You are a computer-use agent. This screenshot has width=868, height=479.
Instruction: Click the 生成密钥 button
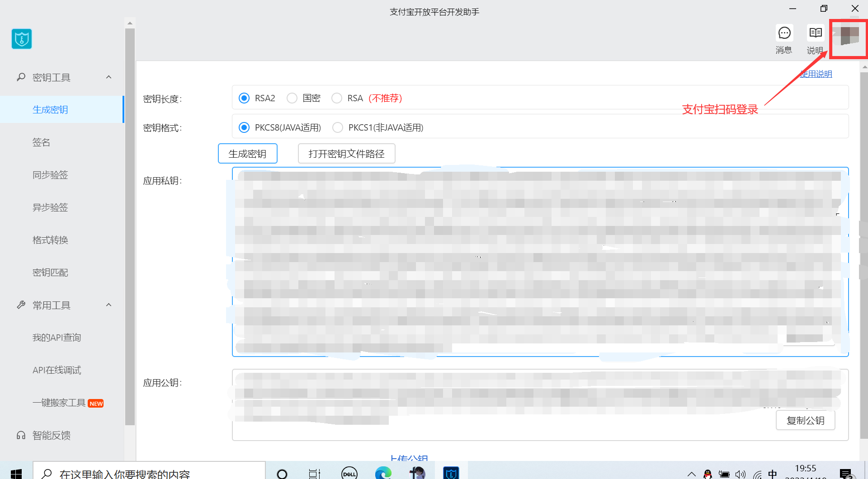click(247, 154)
